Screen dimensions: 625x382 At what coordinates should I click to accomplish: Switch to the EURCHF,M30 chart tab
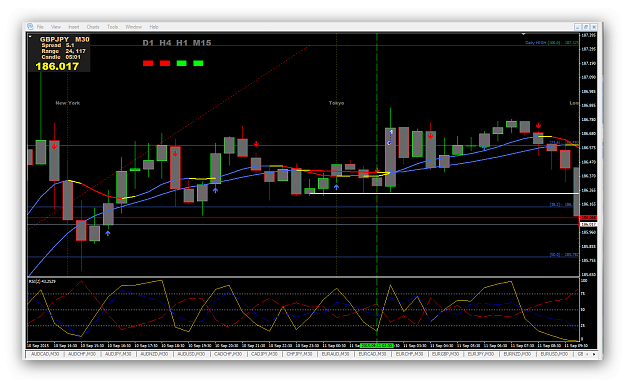tap(409, 354)
